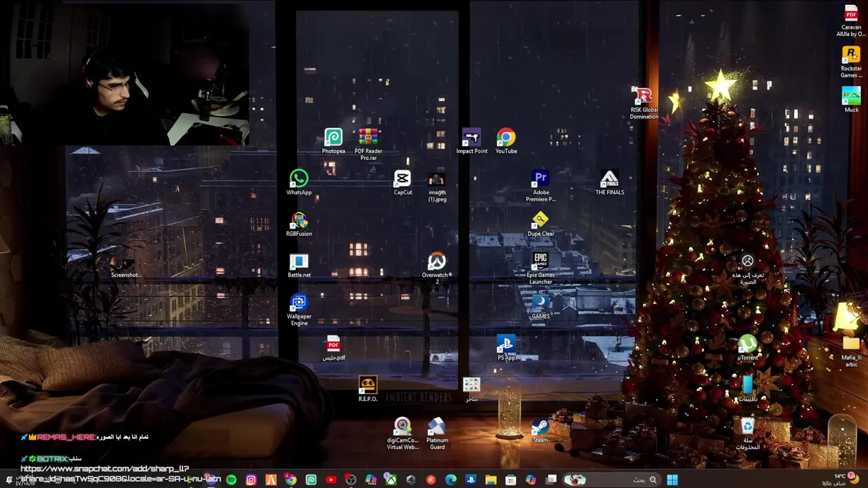
Task: Open RISK Global Domination shortcut
Action: coord(644,103)
